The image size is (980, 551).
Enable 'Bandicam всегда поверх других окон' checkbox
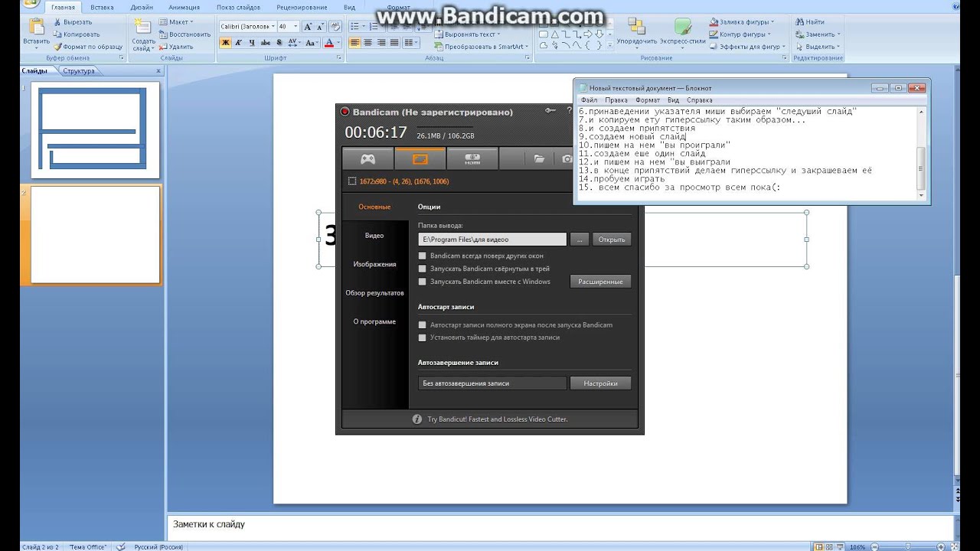click(422, 256)
